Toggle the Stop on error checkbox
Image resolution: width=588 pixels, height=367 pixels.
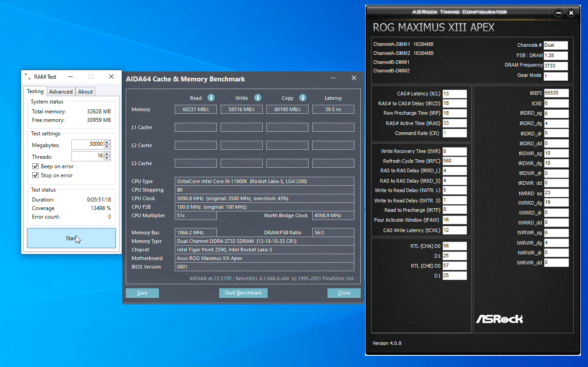click(x=35, y=175)
